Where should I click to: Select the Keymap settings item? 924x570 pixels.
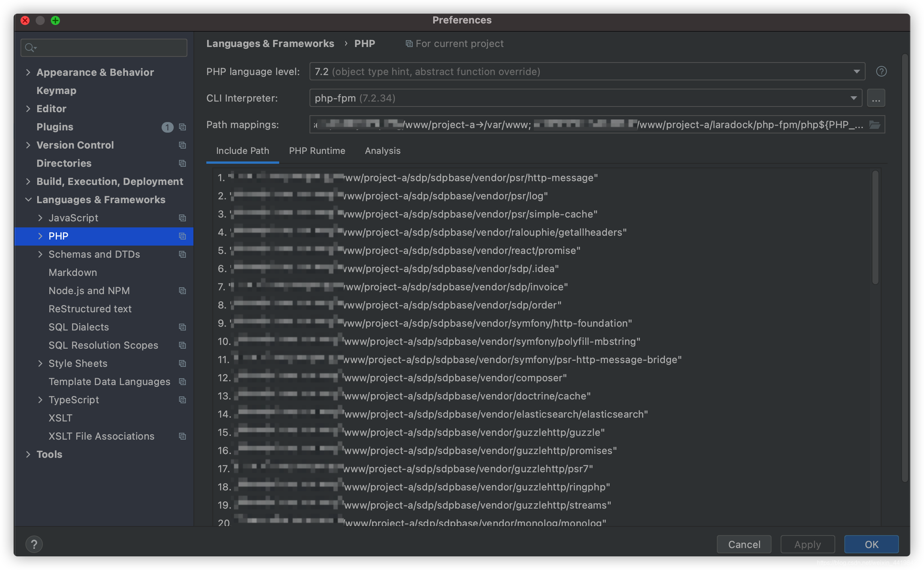(56, 91)
